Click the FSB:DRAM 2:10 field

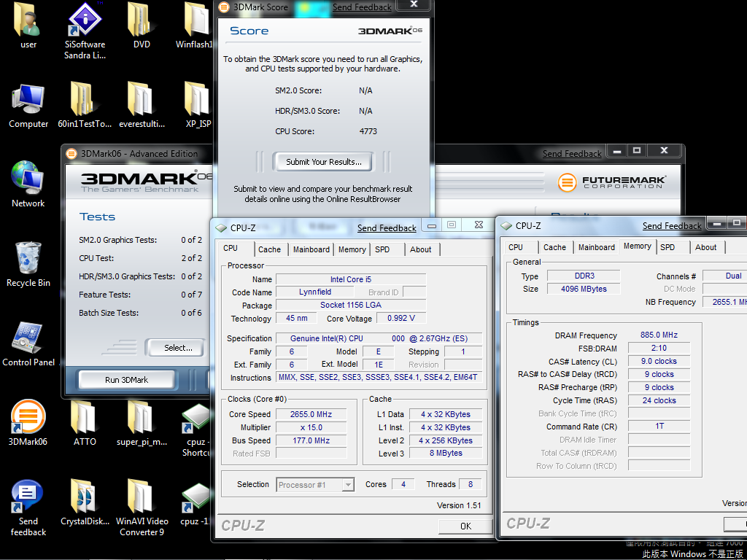pos(659,348)
